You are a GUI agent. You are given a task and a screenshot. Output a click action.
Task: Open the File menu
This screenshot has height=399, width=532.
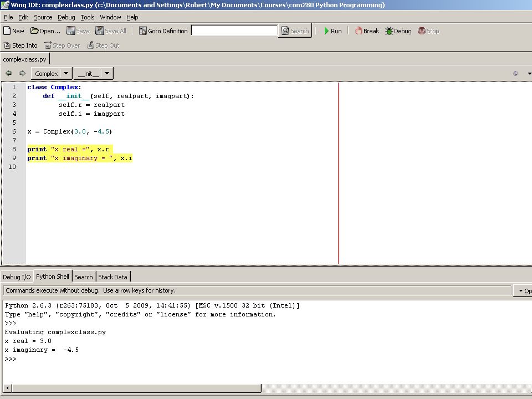click(x=8, y=17)
